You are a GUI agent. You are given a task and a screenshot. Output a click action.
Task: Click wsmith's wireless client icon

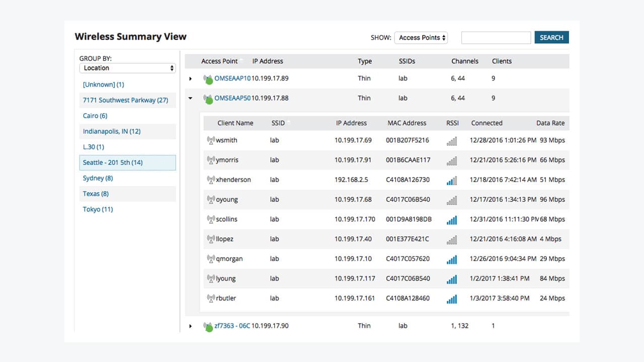(x=212, y=140)
